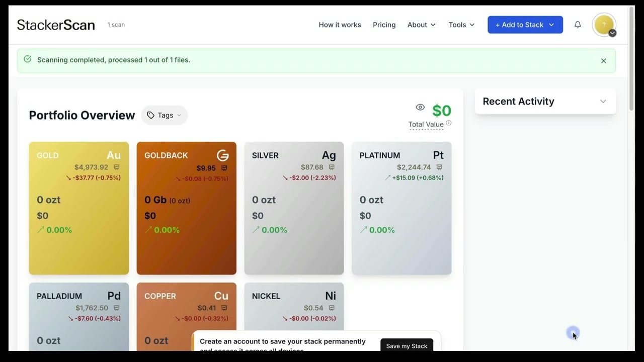Click the platinum price $2,244.74
The width and height of the screenshot is (644, 362).
(414, 167)
